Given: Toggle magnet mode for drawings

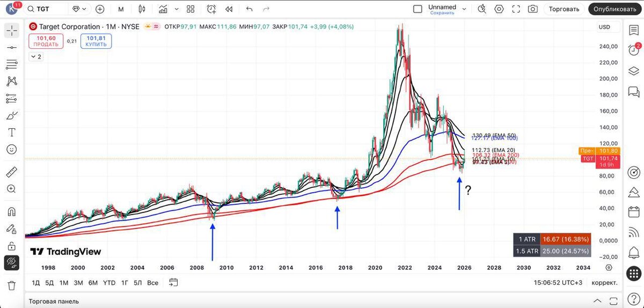Looking at the screenshot, I should pos(12,212).
